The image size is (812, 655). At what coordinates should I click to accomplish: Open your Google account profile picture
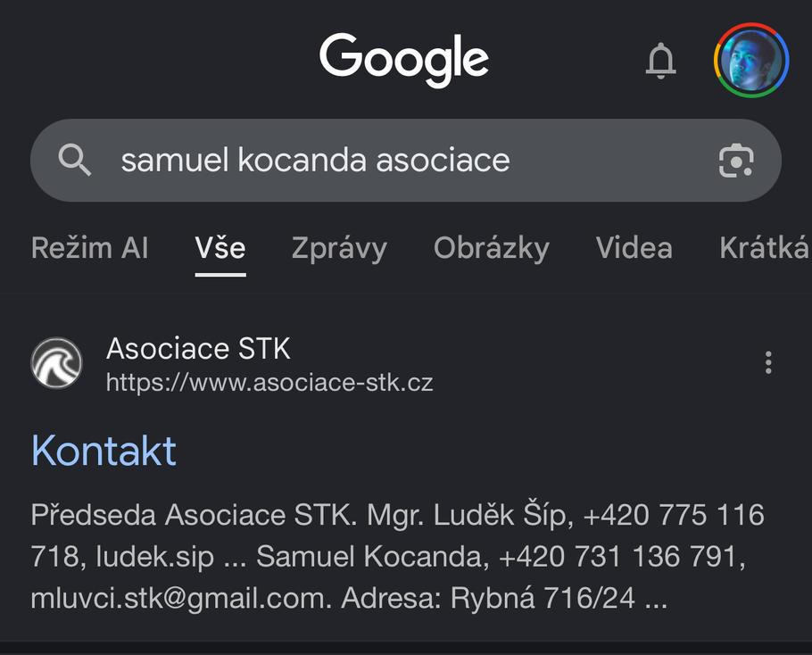coord(750,59)
